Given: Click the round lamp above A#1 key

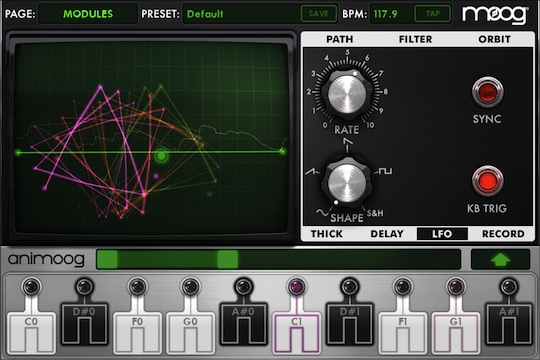Looking at the screenshot, I should [509, 287].
